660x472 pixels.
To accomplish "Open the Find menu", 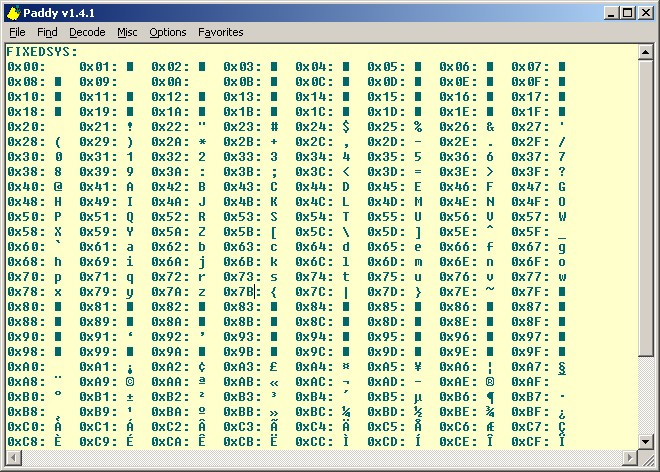I will [x=47, y=32].
